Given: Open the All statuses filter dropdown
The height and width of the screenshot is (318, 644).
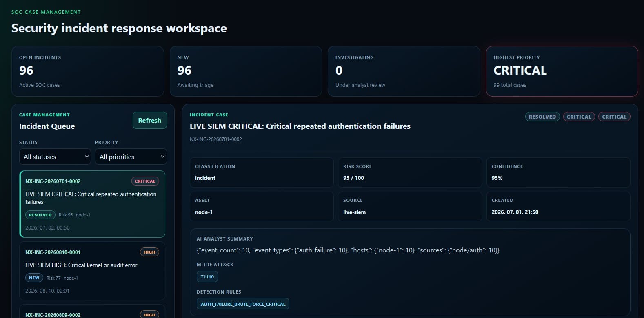Looking at the screenshot, I should coord(55,157).
